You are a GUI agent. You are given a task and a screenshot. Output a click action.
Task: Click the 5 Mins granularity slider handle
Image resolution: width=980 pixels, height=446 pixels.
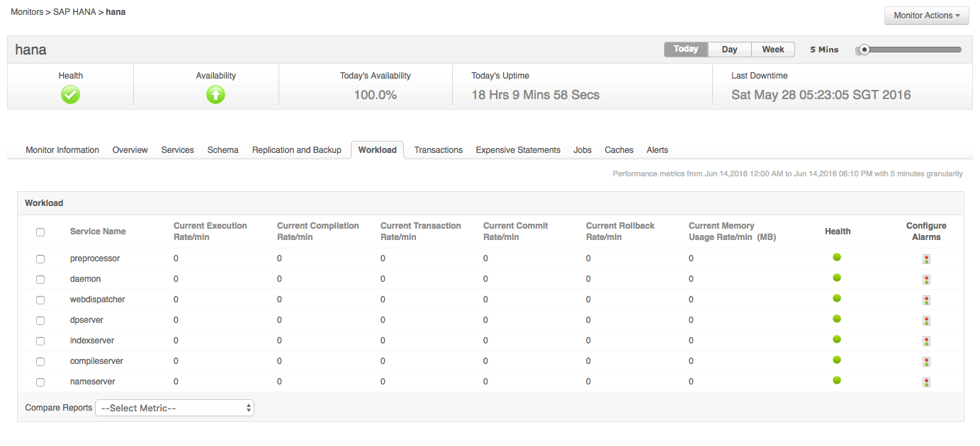864,50
